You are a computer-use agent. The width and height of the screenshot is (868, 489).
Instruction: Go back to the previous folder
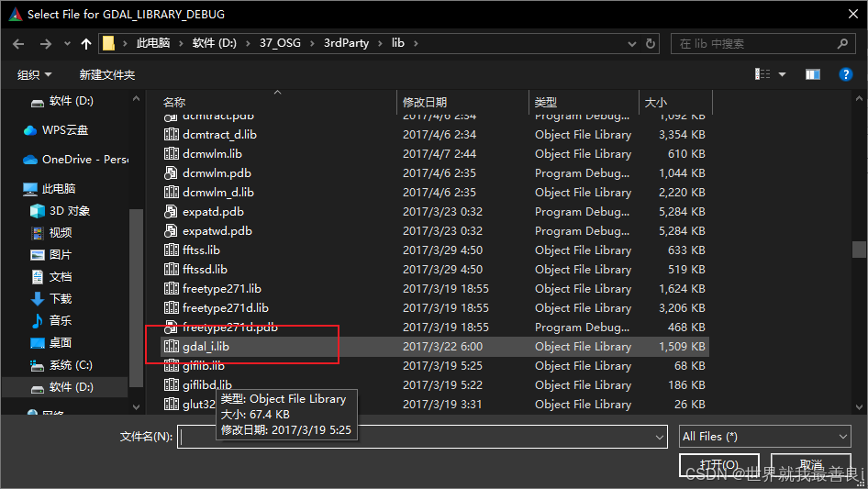click(18, 44)
